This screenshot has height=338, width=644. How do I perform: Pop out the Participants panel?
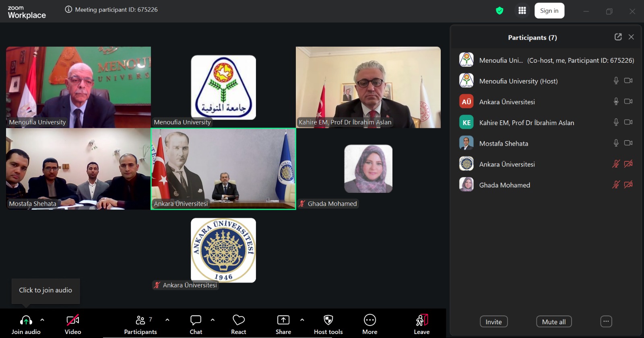point(618,37)
